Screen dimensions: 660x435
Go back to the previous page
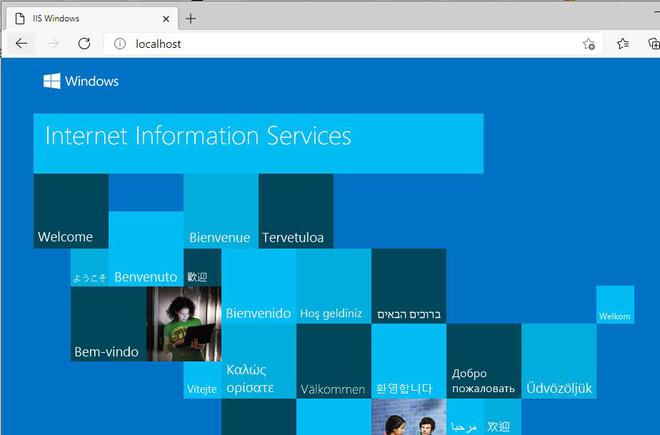[x=21, y=43]
